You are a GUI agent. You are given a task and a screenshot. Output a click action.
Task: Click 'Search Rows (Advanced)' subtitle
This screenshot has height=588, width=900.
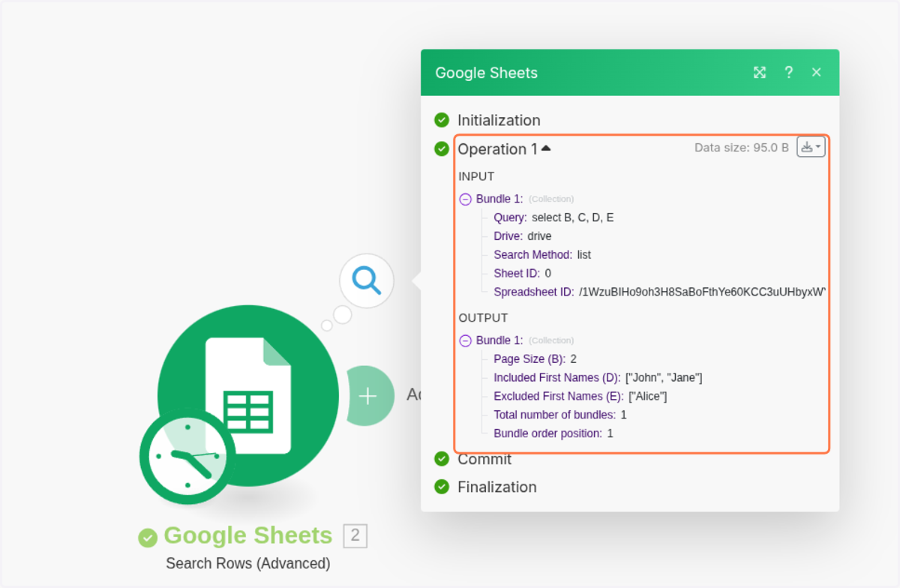pos(248,563)
